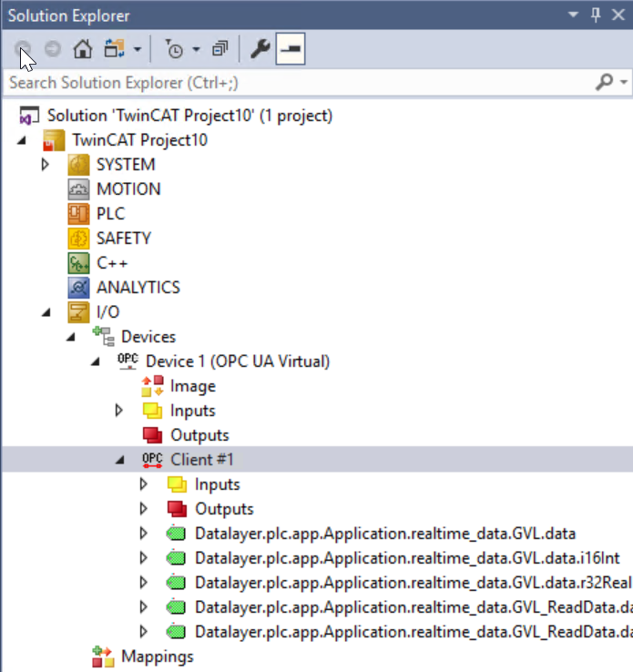Expand Inputs under Device 1

[x=118, y=411]
